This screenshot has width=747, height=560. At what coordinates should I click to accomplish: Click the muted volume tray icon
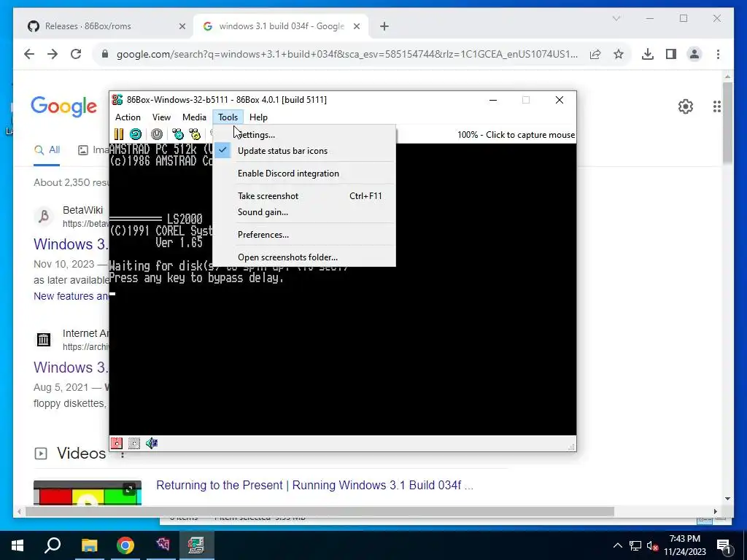652,545
